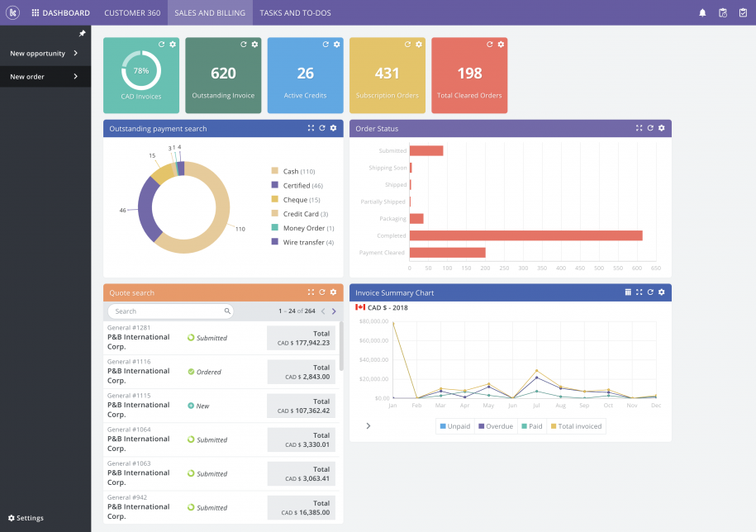Expand Order Status panel to fullscreen
Viewport: 756px width, 532px height.
coord(639,128)
